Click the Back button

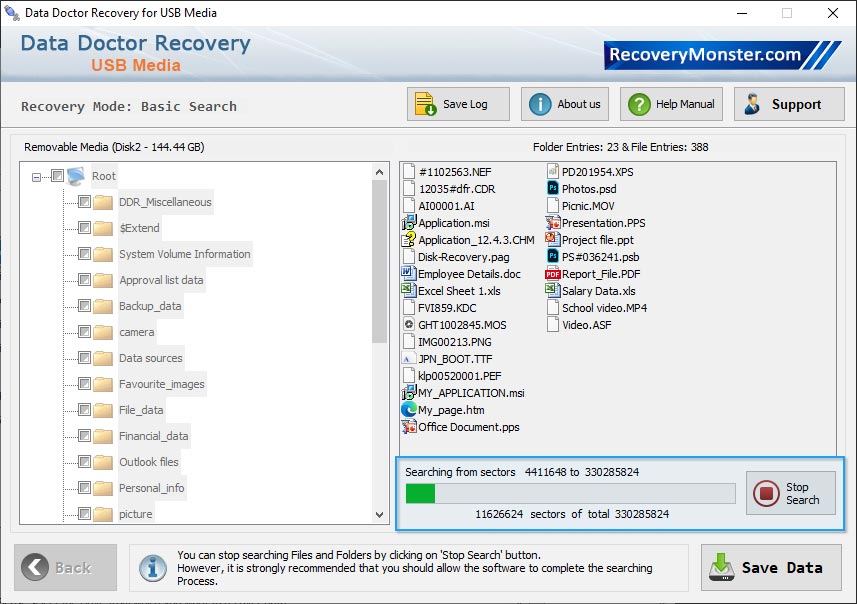coord(64,567)
